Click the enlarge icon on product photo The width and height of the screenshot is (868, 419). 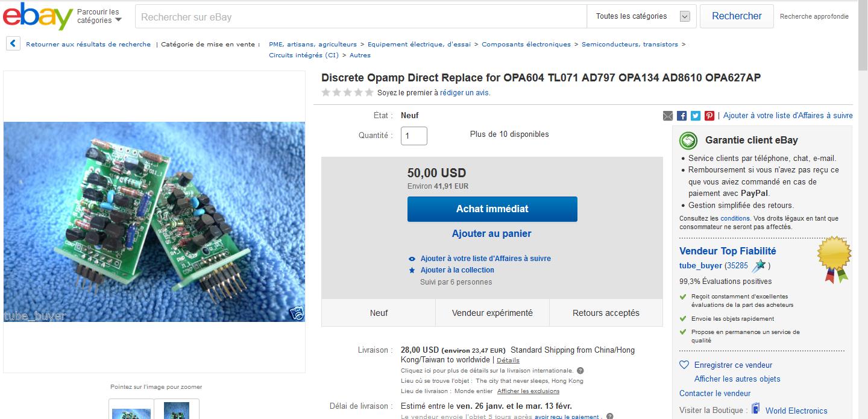(297, 313)
